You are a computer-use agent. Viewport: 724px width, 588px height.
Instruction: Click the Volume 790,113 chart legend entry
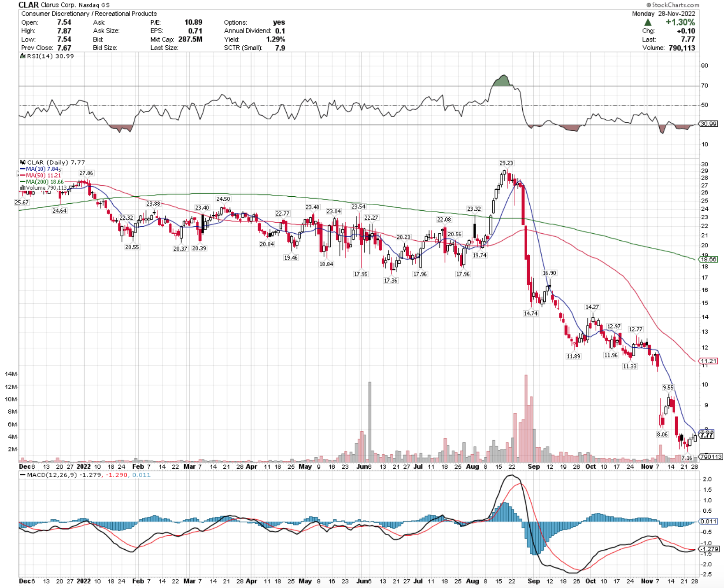pyautogui.click(x=43, y=188)
